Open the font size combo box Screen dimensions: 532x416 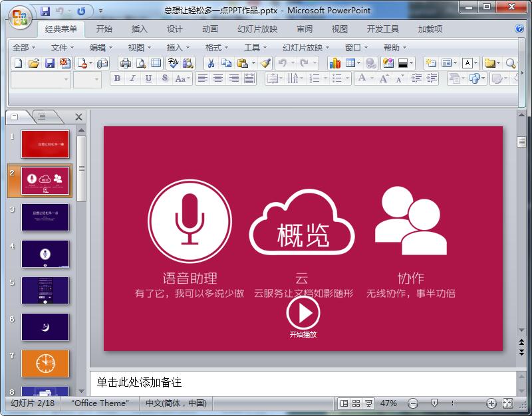click(x=87, y=80)
